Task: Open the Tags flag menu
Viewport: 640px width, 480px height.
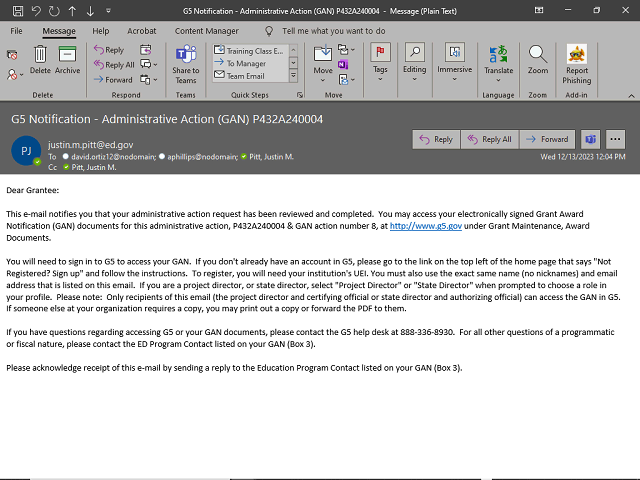Action: pos(380,62)
